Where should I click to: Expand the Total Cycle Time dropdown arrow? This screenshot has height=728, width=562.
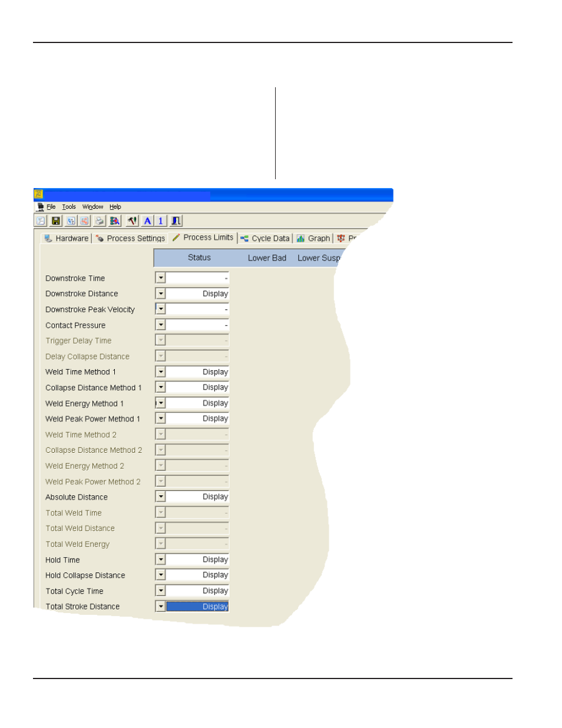click(x=160, y=591)
